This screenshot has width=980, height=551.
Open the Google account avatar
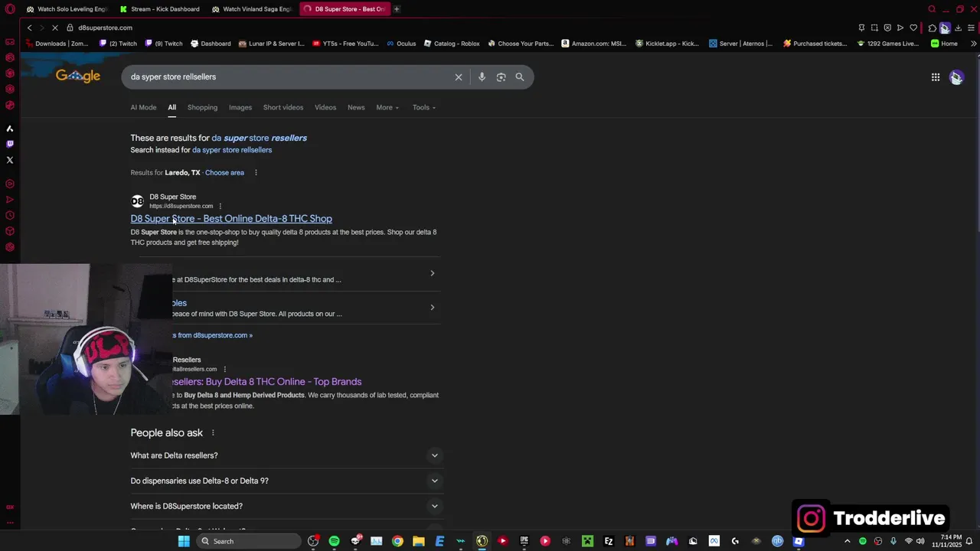click(956, 77)
